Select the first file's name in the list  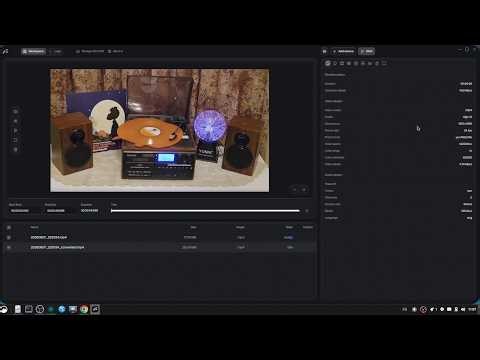pos(49,237)
